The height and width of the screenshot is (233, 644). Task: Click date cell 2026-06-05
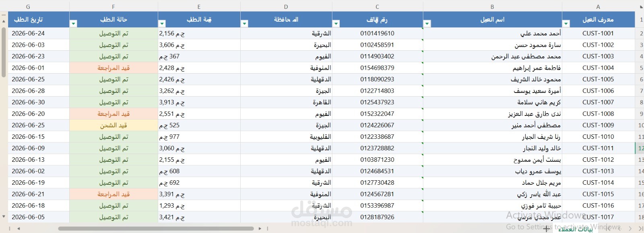coord(39,217)
